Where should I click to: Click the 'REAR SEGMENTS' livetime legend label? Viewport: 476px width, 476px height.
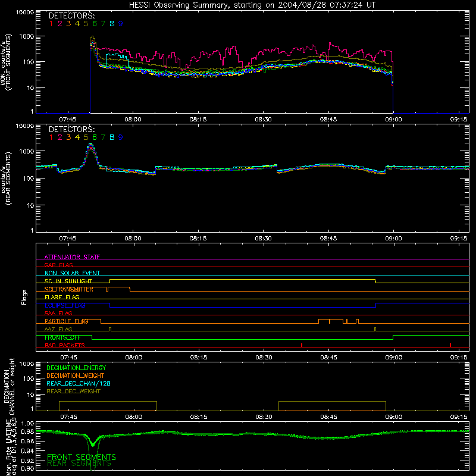pos(79,464)
